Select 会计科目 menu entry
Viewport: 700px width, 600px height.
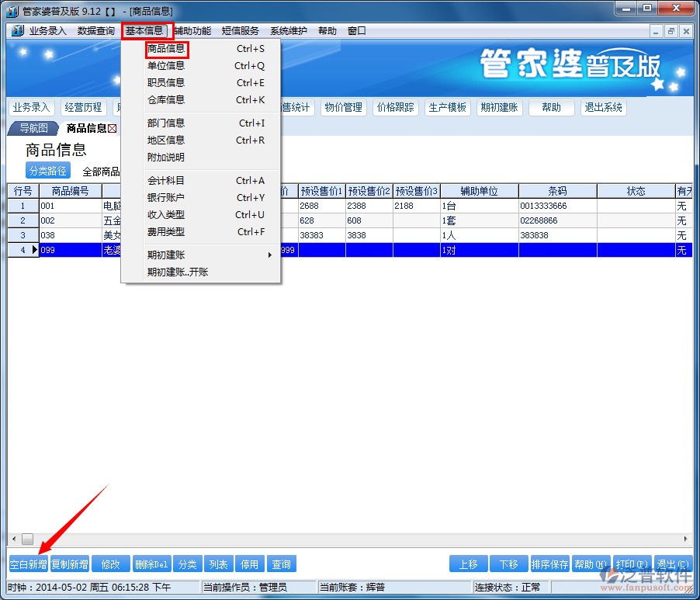point(201,180)
